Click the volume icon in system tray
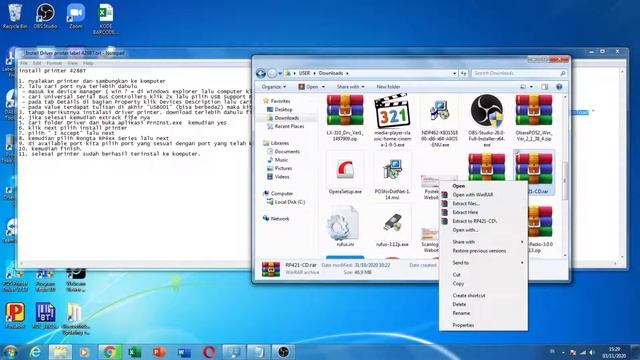Screen dimensions: 640x360 point(592,353)
